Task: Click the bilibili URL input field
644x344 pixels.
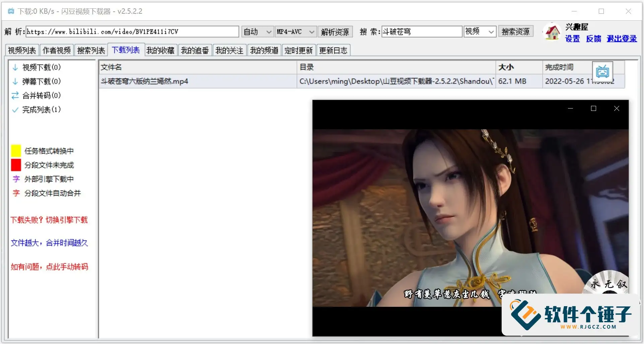Action: [x=132, y=32]
